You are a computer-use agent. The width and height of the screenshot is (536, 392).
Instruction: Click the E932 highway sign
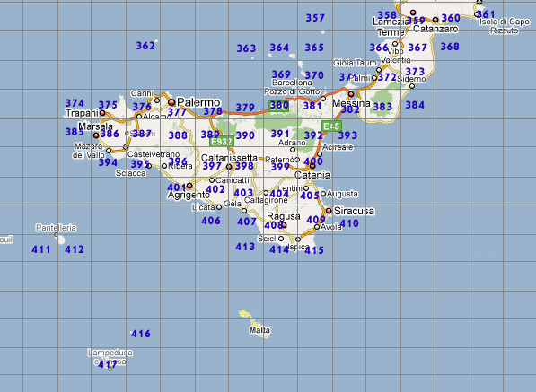pos(222,142)
